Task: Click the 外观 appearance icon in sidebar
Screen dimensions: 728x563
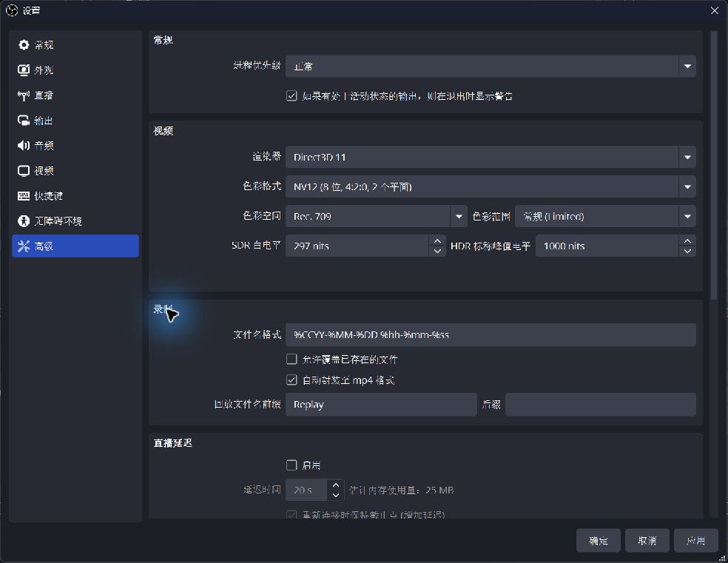Action: pos(23,70)
